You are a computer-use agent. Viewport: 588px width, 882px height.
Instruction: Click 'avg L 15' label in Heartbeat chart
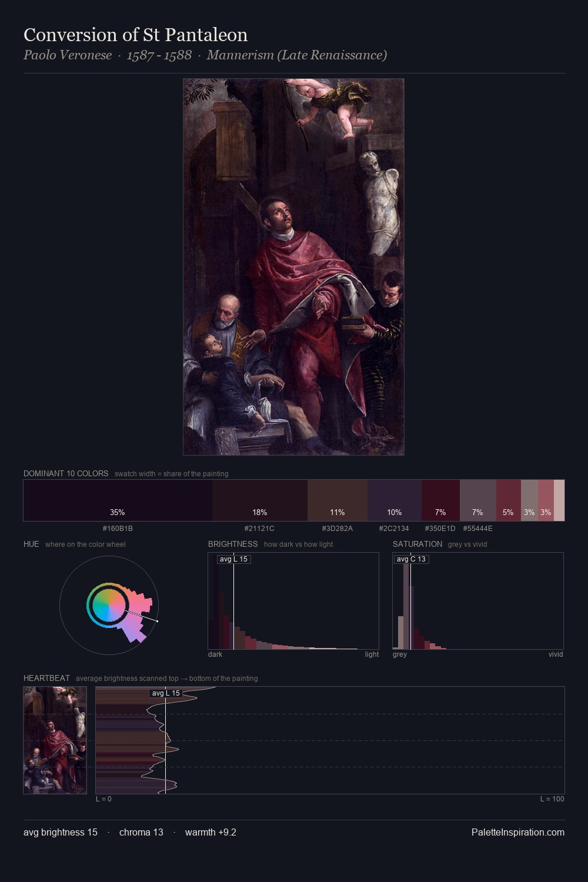pos(166,693)
